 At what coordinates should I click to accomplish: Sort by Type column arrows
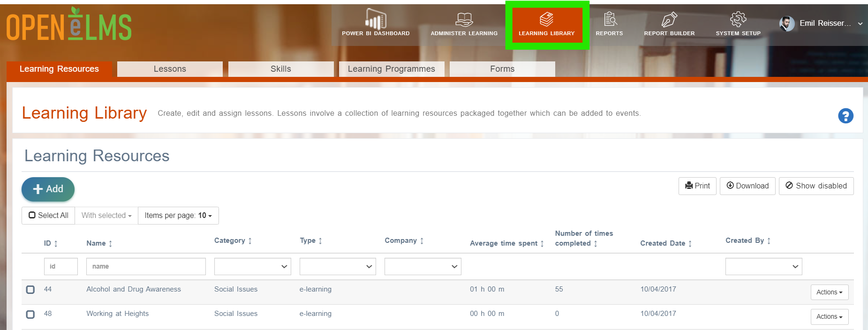coord(320,241)
